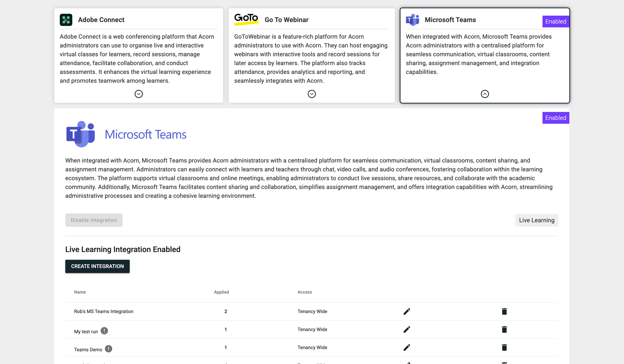Edit Rob's MS Teams Integration
Image resolution: width=624 pixels, height=364 pixels.
[407, 311]
